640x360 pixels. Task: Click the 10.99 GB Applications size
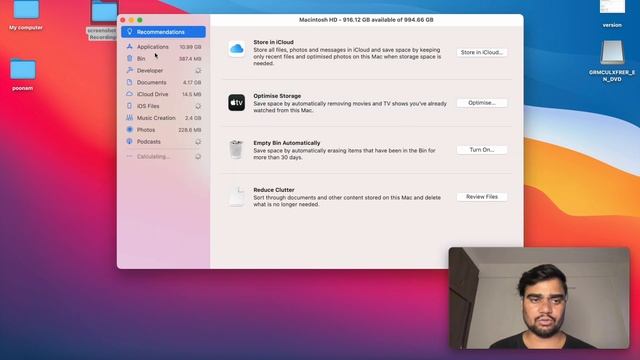click(190, 47)
